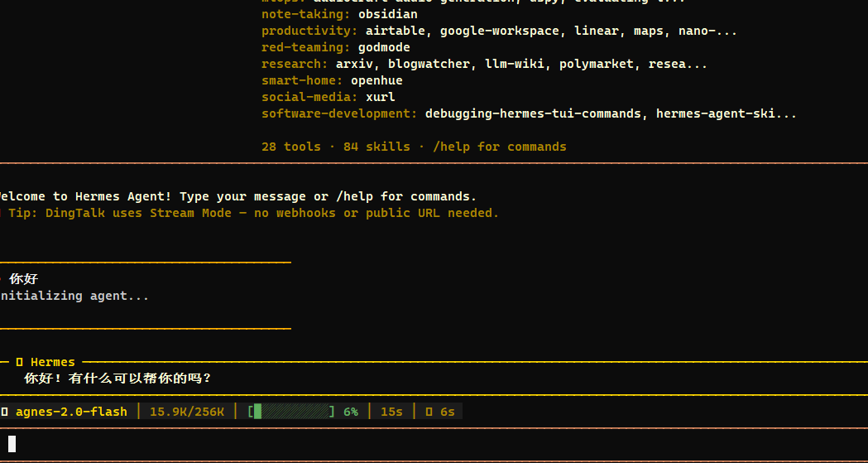Select the openhue smart-home skill
Screen dimensions: 868x463
377,81
